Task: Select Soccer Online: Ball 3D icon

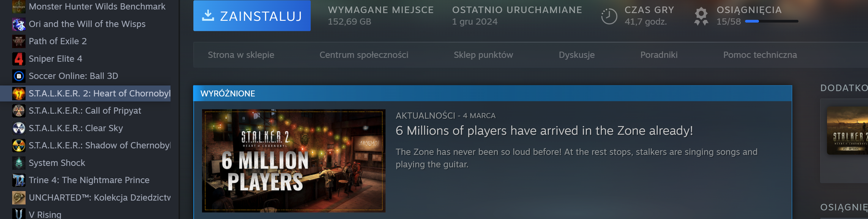Action: 18,76
